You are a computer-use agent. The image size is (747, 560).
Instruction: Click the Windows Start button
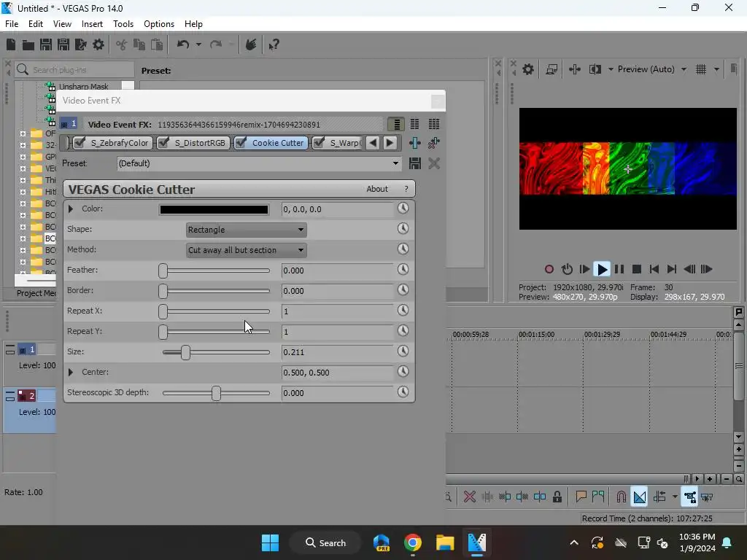pyautogui.click(x=270, y=542)
